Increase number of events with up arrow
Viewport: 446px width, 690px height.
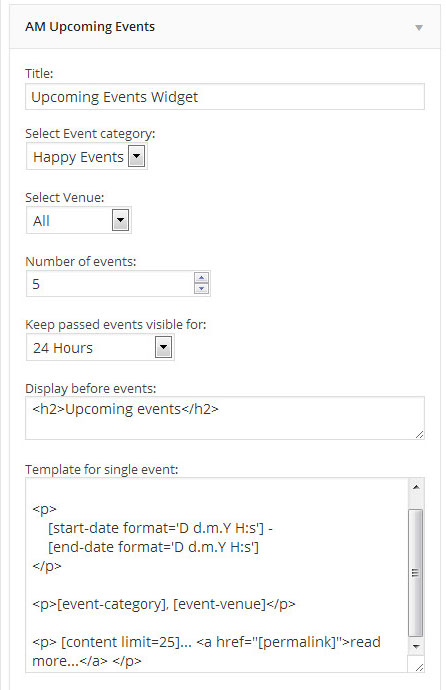[x=201, y=278]
